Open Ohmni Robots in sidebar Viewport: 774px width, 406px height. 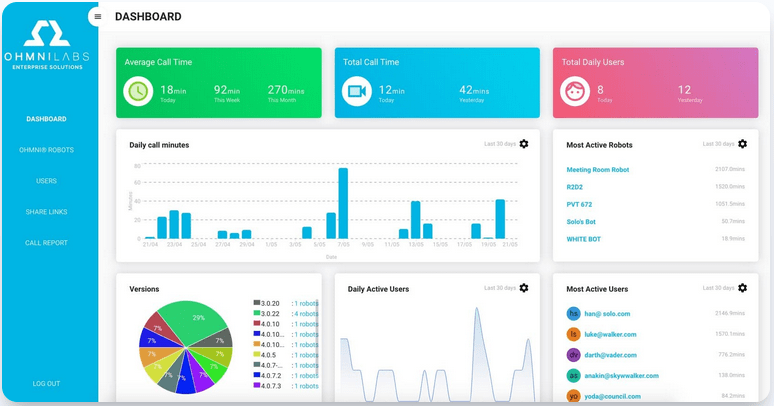(x=46, y=150)
